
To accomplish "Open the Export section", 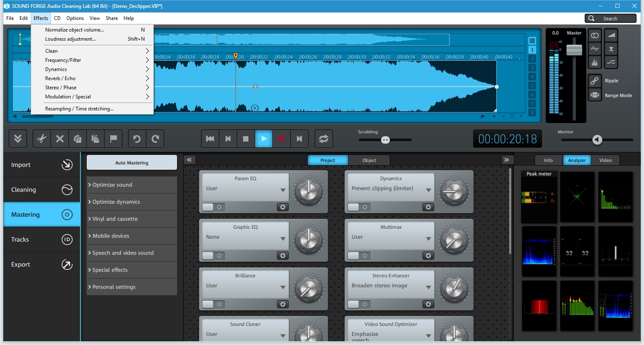I will (x=42, y=264).
